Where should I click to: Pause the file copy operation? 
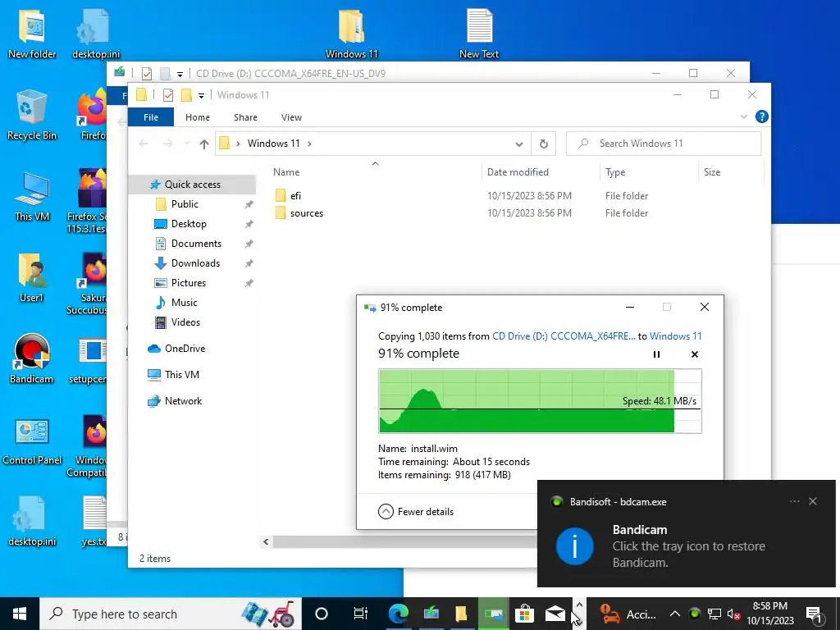pyautogui.click(x=656, y=354)
